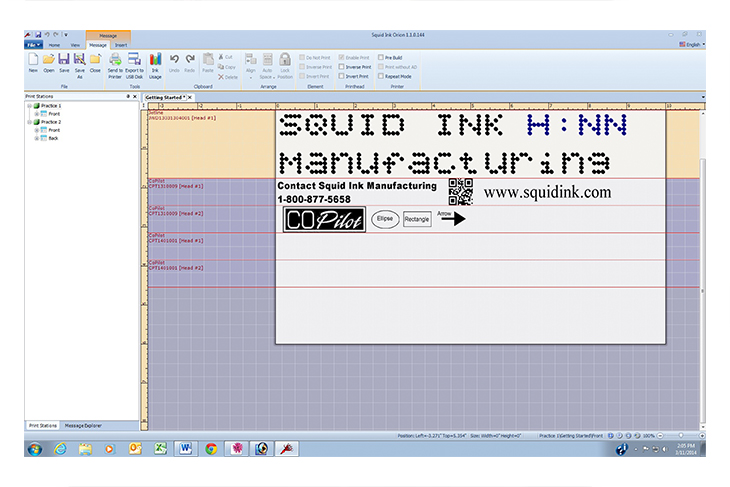Click the New message icon

32,61
